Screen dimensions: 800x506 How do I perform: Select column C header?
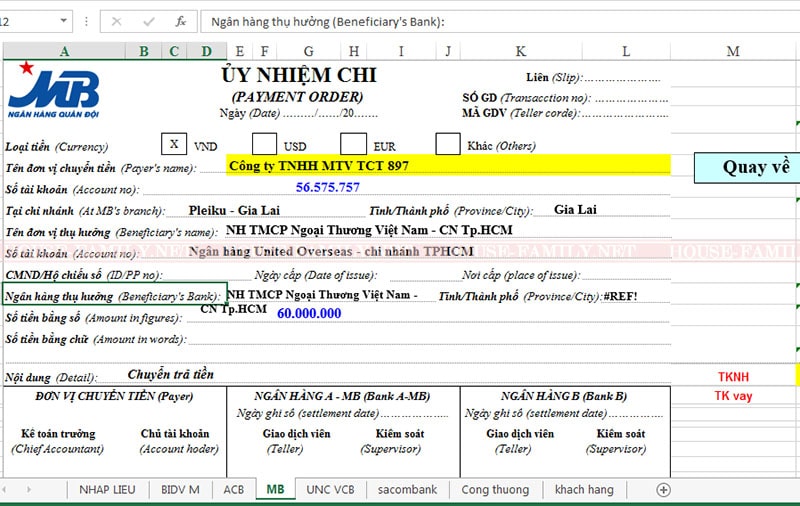(x=174, y=51)
